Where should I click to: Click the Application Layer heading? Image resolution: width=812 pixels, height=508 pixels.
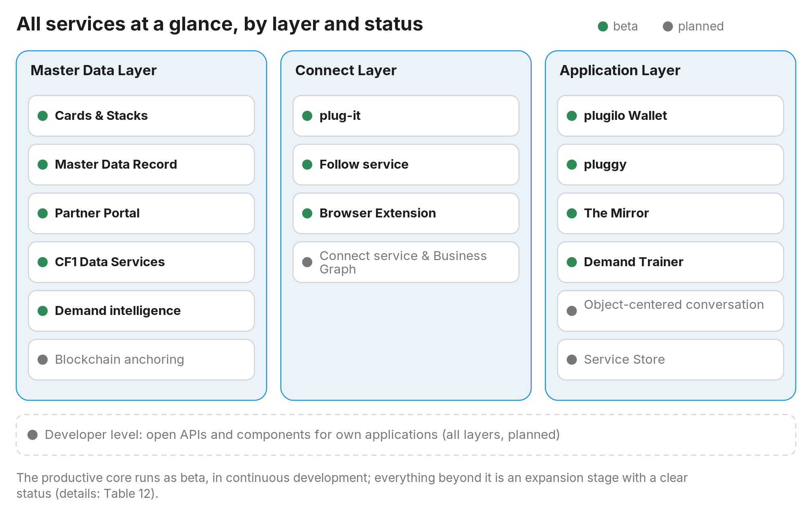point(620,71)
